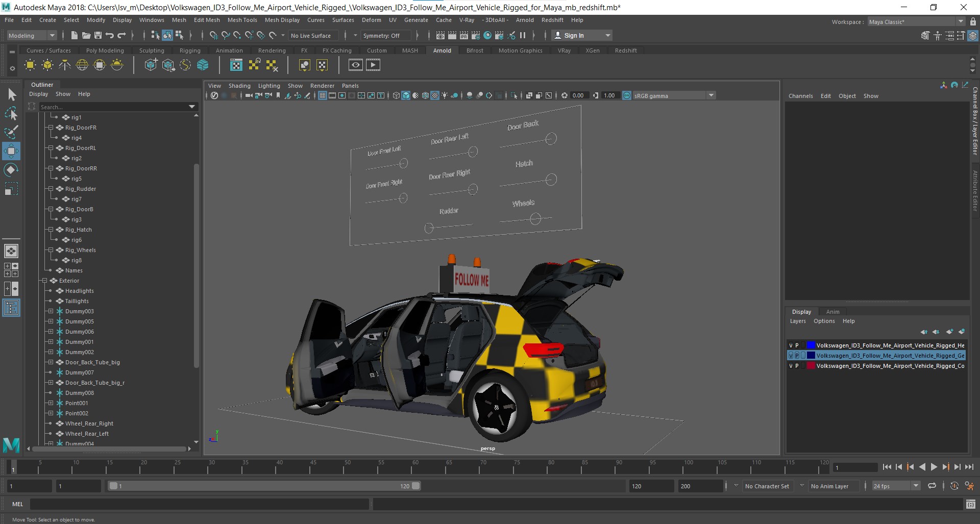Toggle viewport sRGB color management button
The width and height of the screenshot is (980, 524).
(627, 95)
